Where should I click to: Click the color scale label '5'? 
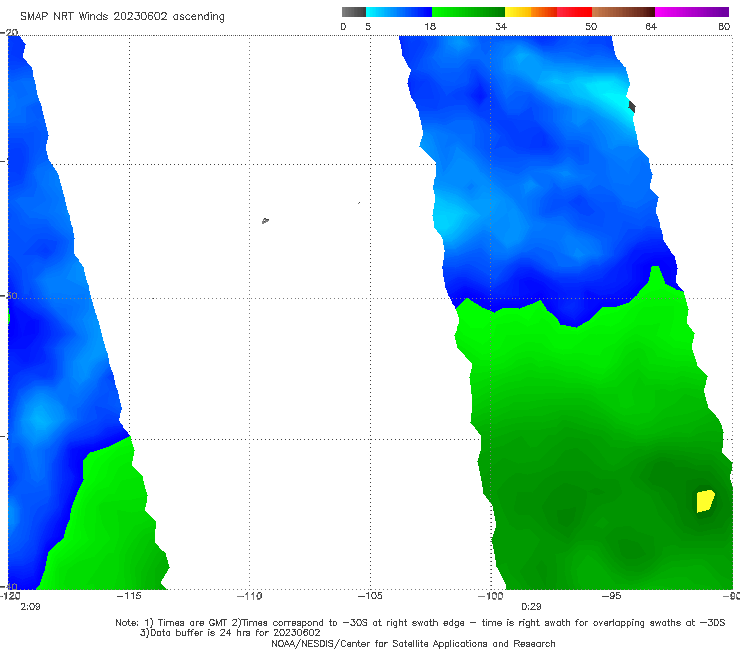[x=368, y=26]
